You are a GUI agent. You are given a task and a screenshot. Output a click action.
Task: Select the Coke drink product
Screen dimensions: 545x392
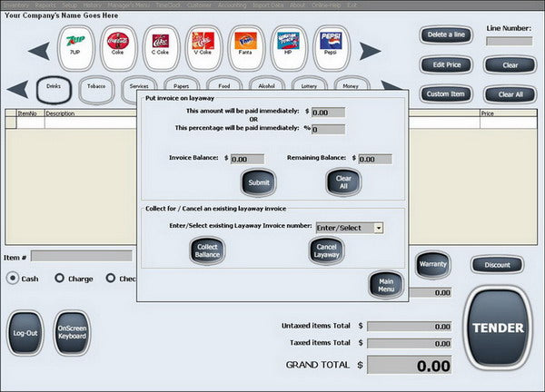[118, 48]
